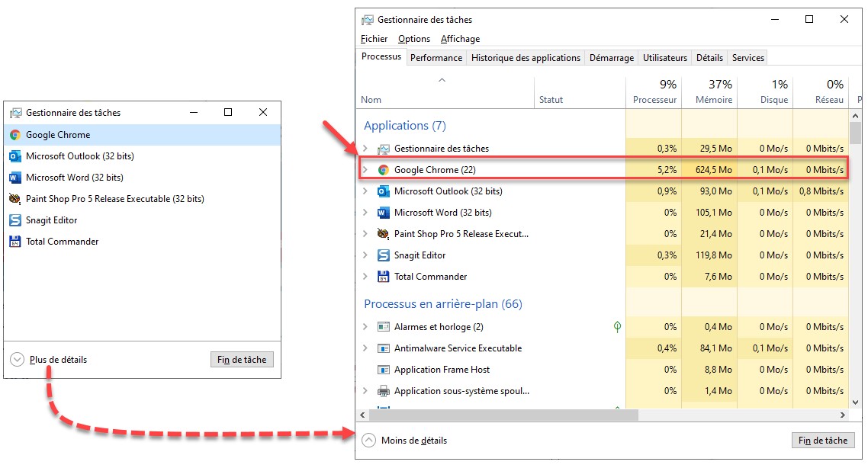This screenshot has height=468, width=868.
Task: Expand the Total Commander process row
Action: 365,277
